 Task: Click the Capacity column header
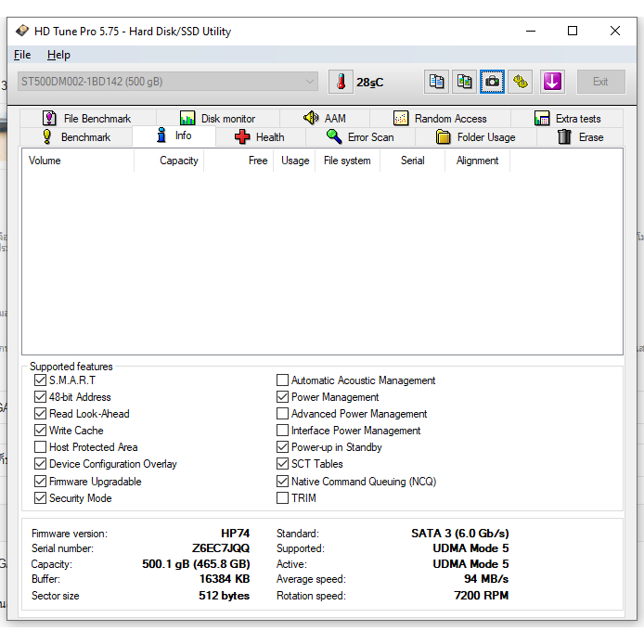pyautogui.click(x=178, y=161)
